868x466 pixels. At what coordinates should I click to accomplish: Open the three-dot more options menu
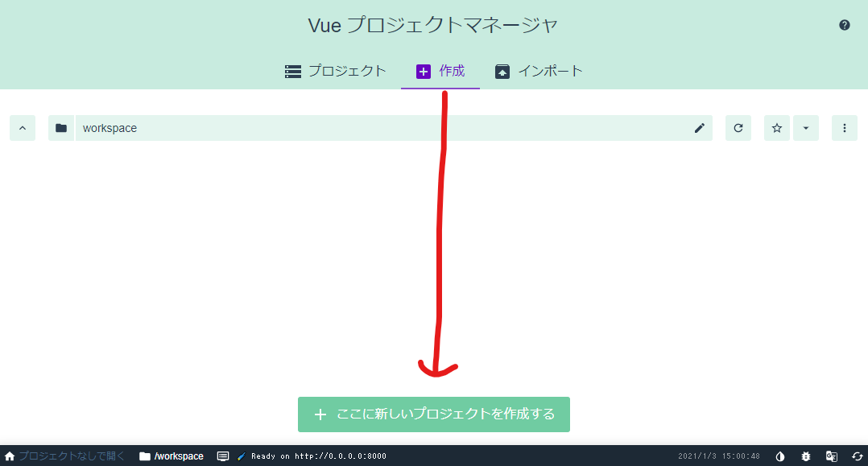844,128
